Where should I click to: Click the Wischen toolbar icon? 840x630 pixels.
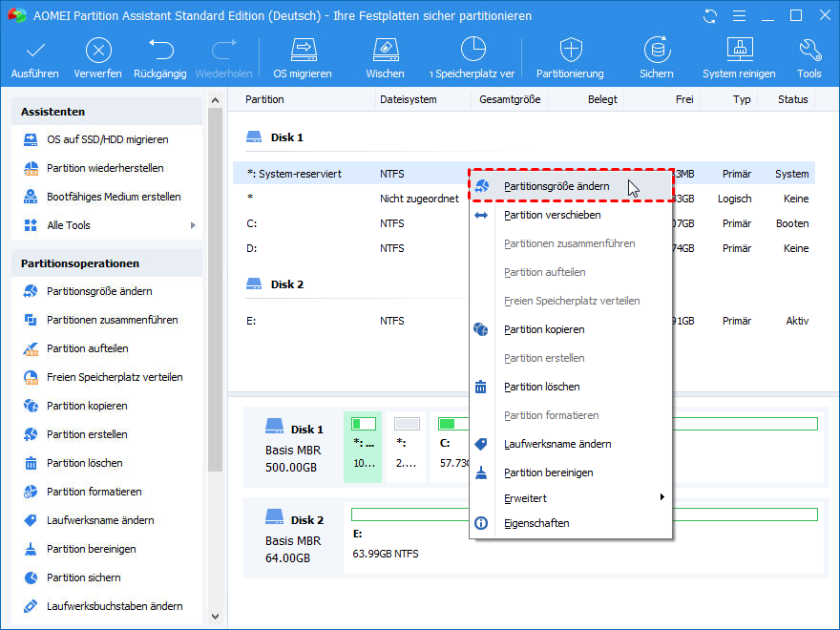[x=386, y=50]
